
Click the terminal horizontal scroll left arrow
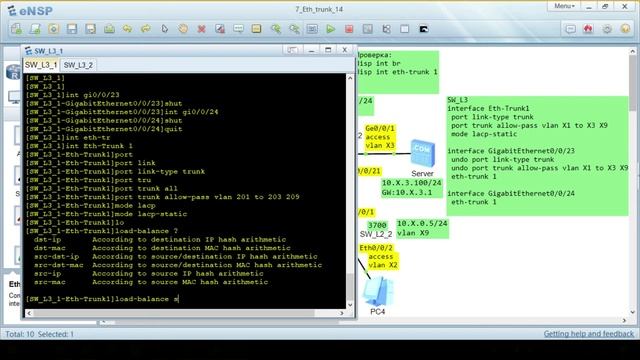click(x=29, y=313)
